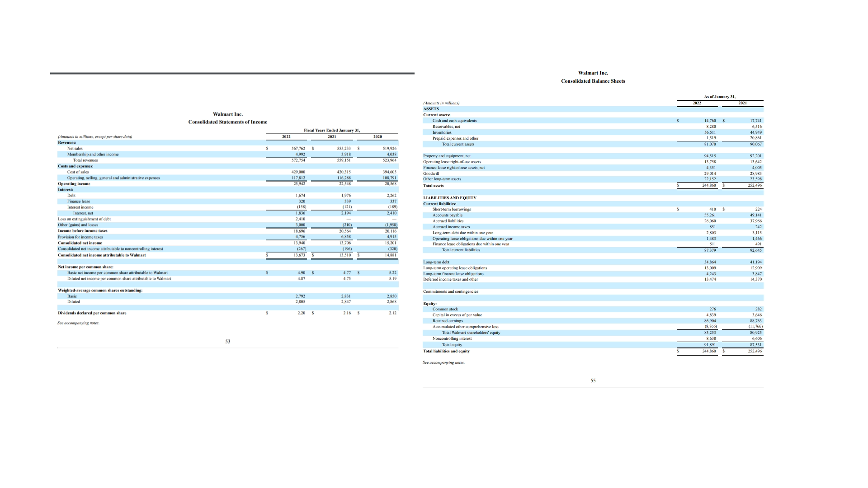This screenshot has width=868, height=488.
Task: Click the 'Long-term debt' row label
Action: tap(436, 262)
